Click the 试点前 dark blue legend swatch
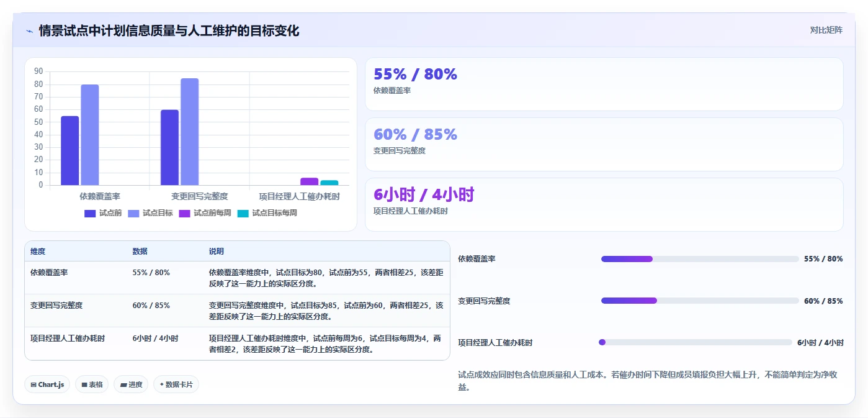This screenshot has width=868, height=418. [90, 213]
